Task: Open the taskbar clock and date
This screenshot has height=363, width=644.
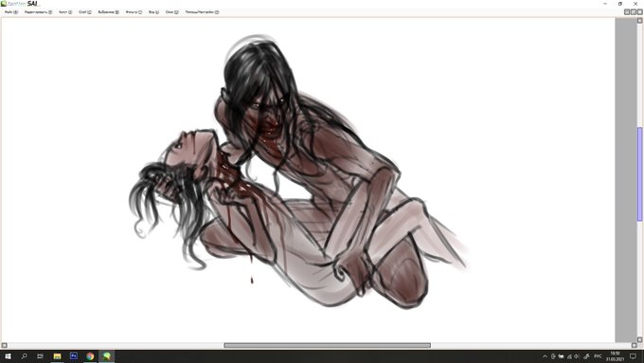Action: point(615,356)
